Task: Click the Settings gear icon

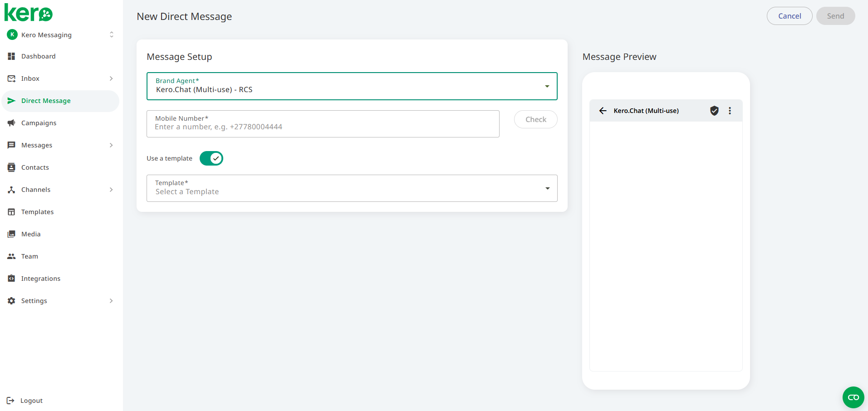Action: pyautogui.click(x=11, y=301)
